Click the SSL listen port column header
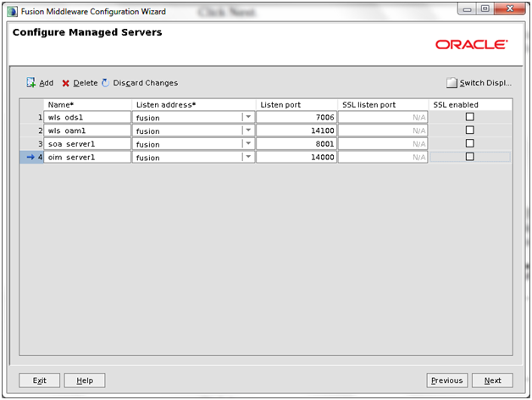Viewport: 532px width, 400px height. tap(383, 104)
